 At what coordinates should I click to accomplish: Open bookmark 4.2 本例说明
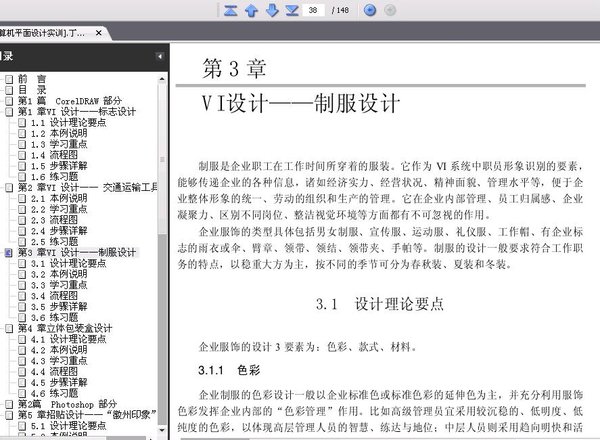(x=59, y=350)
